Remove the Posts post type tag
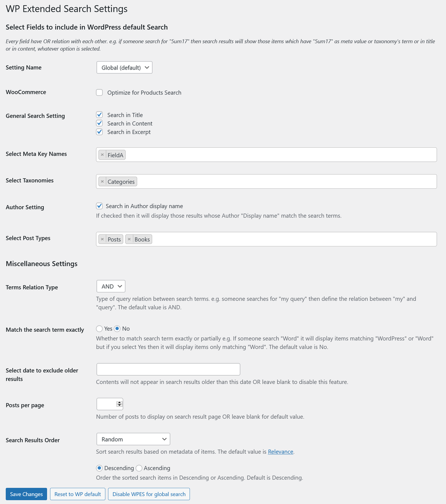This screenshot has height=504, width=446. coord(102,240)
